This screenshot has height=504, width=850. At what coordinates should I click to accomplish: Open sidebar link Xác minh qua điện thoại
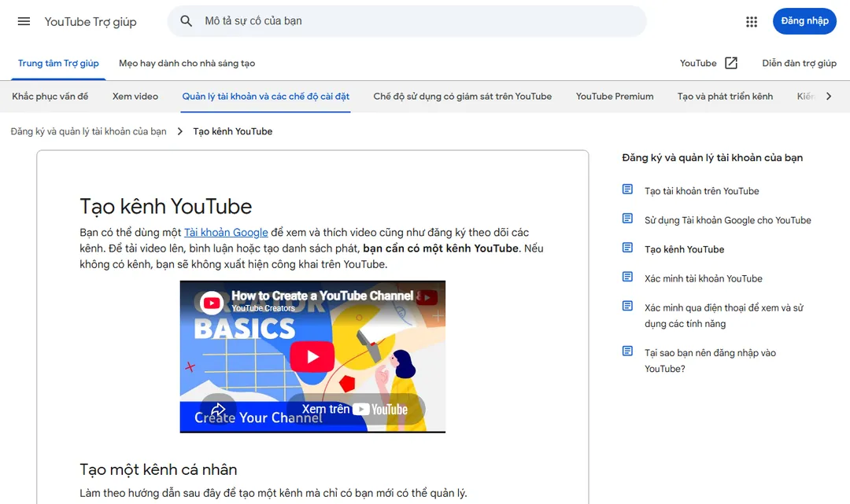coord(724,315)
